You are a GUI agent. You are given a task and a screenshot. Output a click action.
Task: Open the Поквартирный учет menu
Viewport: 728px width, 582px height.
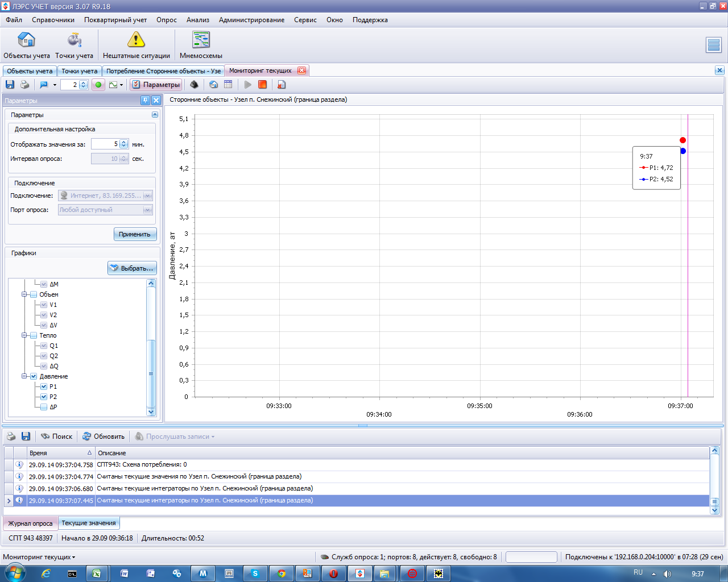pyautogui.click(x=115, y=20)
